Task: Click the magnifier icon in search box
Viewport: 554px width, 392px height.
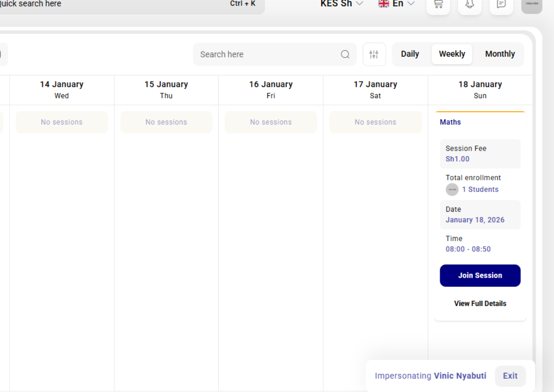Action: (x=345, y=54)
